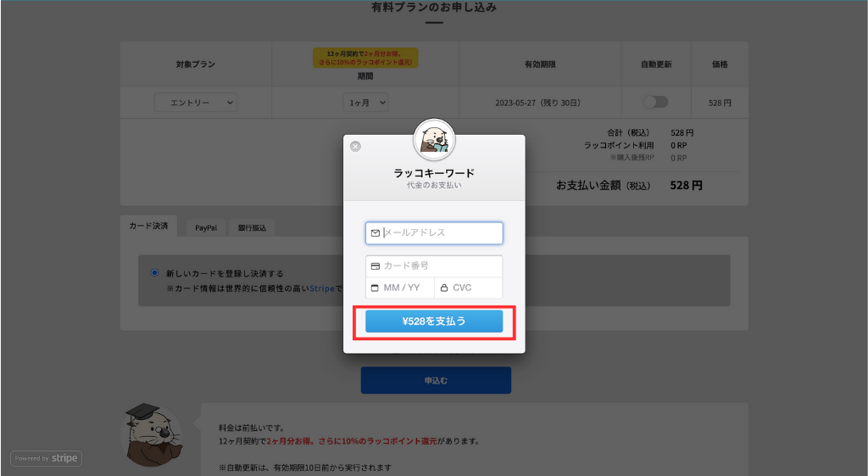Click the お支払い金額 total label

tap(604, 186)
